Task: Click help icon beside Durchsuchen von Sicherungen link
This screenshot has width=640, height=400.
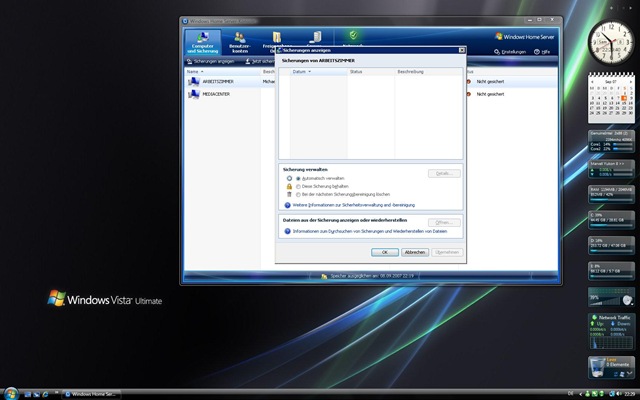Action: point(287,231)
